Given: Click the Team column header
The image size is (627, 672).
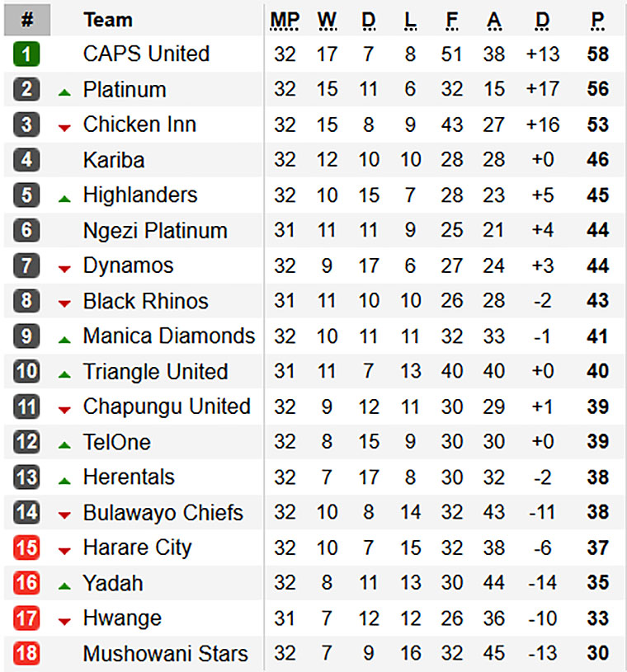Looking at the screenshot, I should (108, 20).
